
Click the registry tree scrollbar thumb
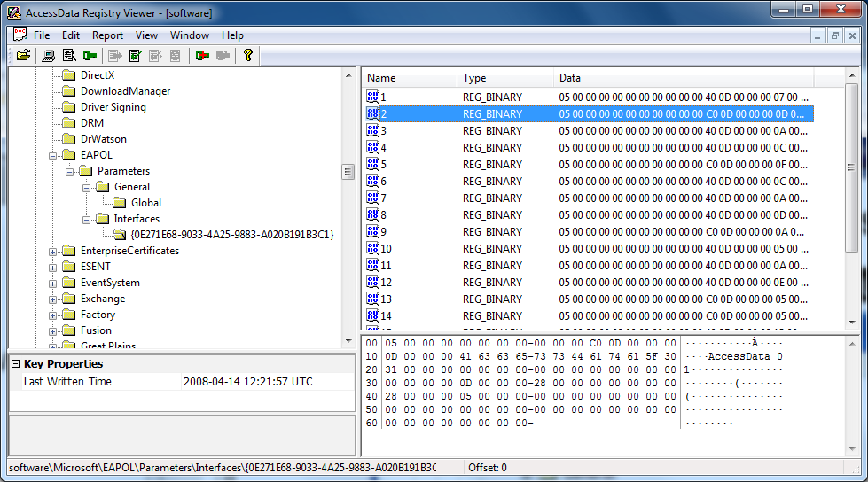coord(348,172)
